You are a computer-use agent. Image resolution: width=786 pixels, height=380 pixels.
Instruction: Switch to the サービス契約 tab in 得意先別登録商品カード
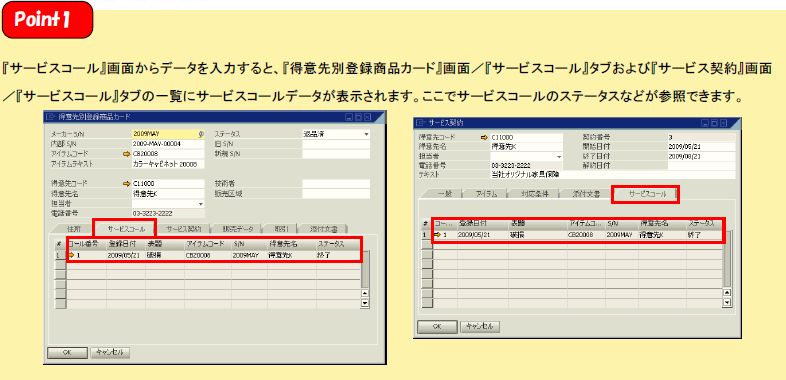pos(183,229)
